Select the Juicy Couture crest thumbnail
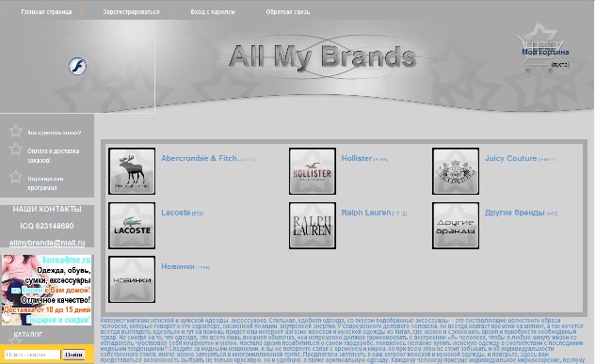This screenshot has height=364, width=595. tap(456, 171)
